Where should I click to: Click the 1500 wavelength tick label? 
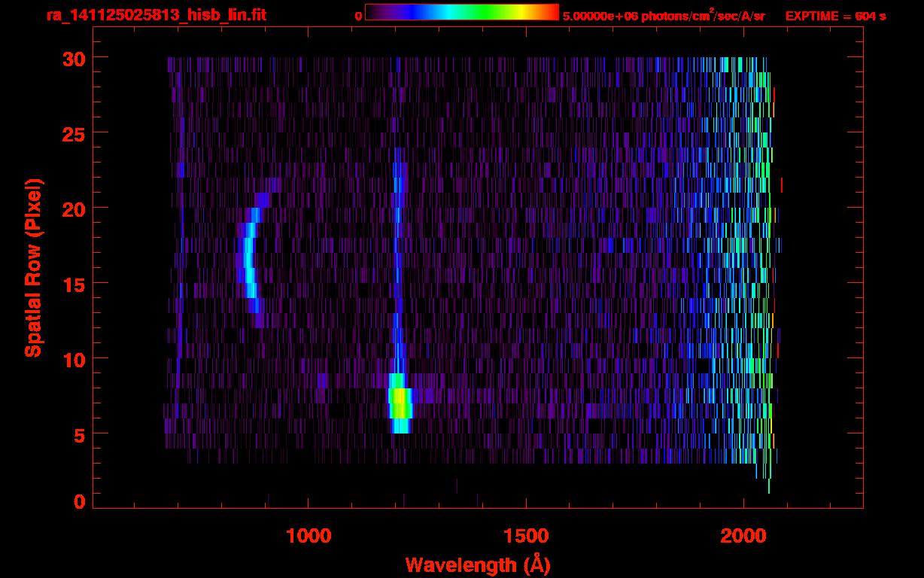pos(526,536)
